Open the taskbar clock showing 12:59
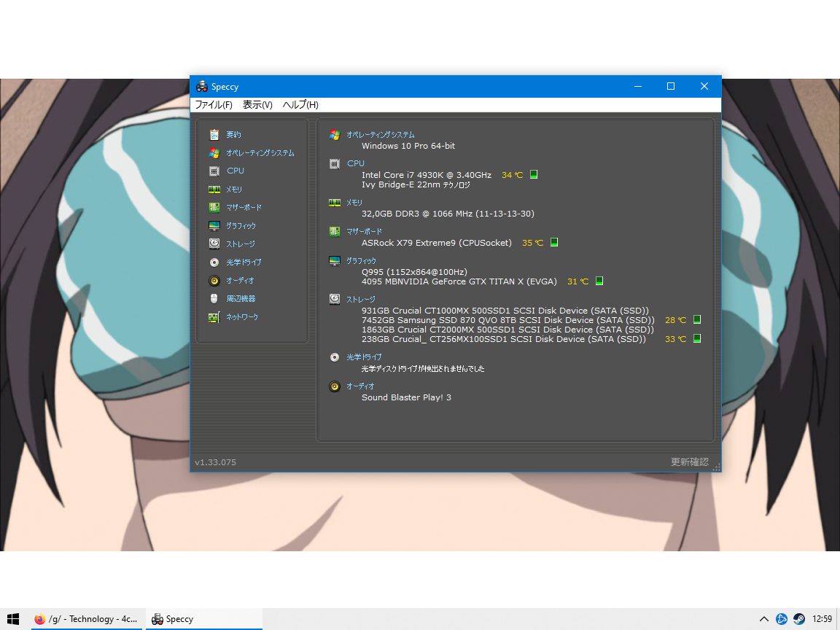840x630 pixels. pyautogui.click(x=822, y=619)
